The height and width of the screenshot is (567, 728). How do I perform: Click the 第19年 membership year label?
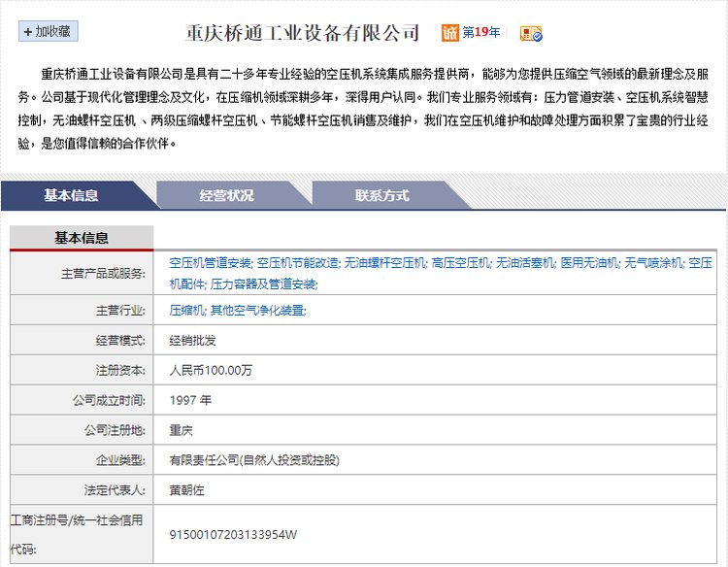tap(481, 33)
